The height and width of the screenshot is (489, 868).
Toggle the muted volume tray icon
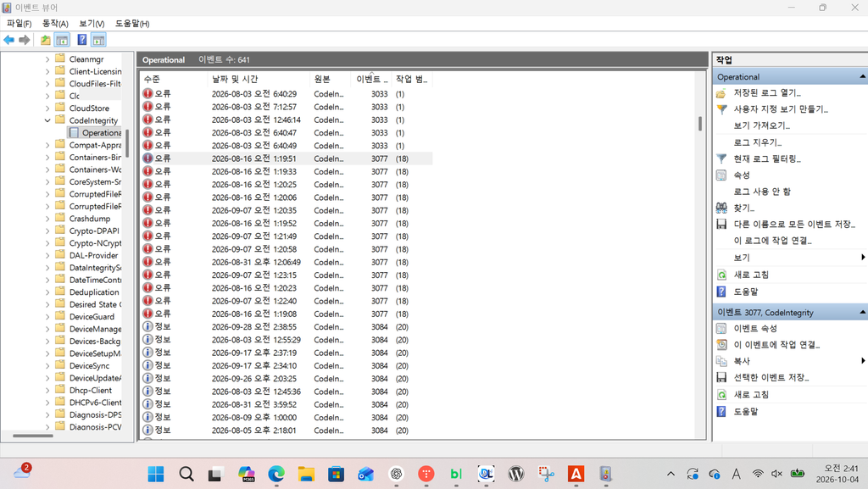pos(776,474)
